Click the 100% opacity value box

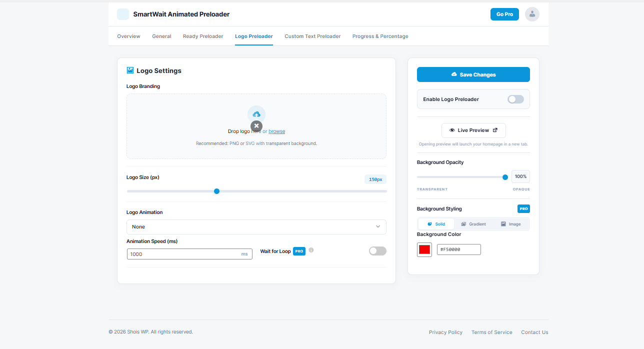point(520,176)
